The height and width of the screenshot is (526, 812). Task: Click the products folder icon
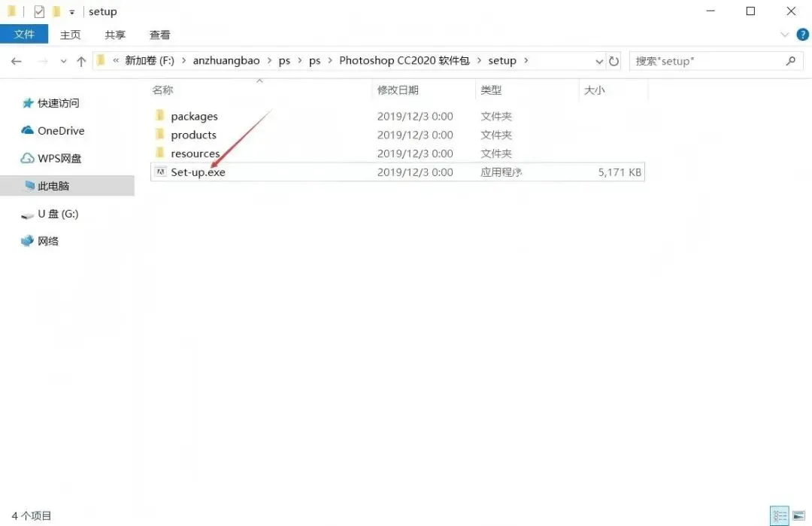click(160, 134)
